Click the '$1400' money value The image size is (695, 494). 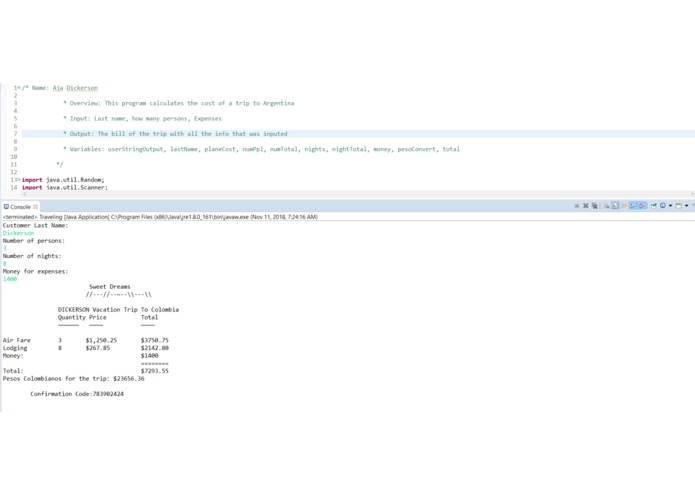pyautogui.click(x=149, y=355)
